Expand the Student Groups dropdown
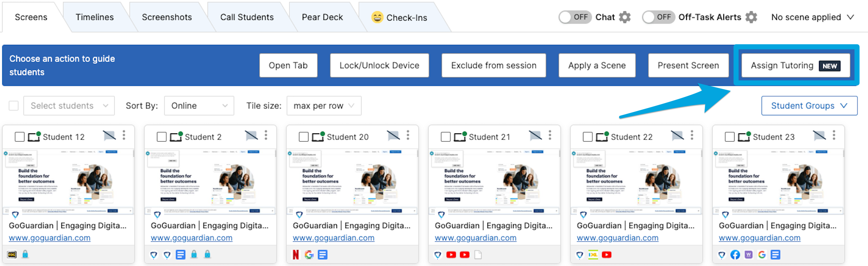Viewport: 868px width, 266px height. (x=809, y=106)
